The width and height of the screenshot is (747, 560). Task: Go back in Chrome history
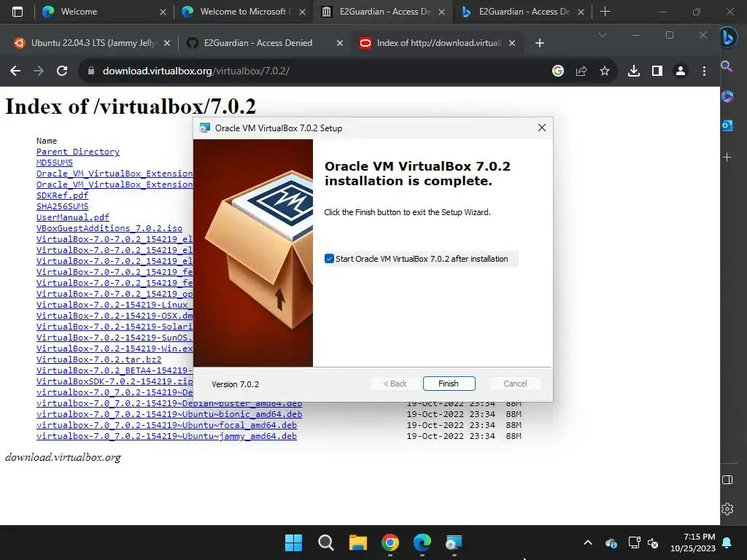coord(15,71)
